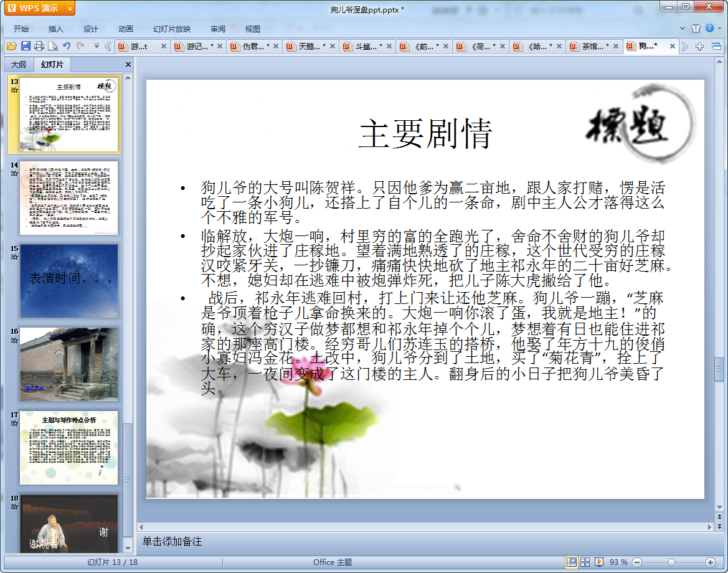Switch to the 游...t document tab

coord(138,46)
